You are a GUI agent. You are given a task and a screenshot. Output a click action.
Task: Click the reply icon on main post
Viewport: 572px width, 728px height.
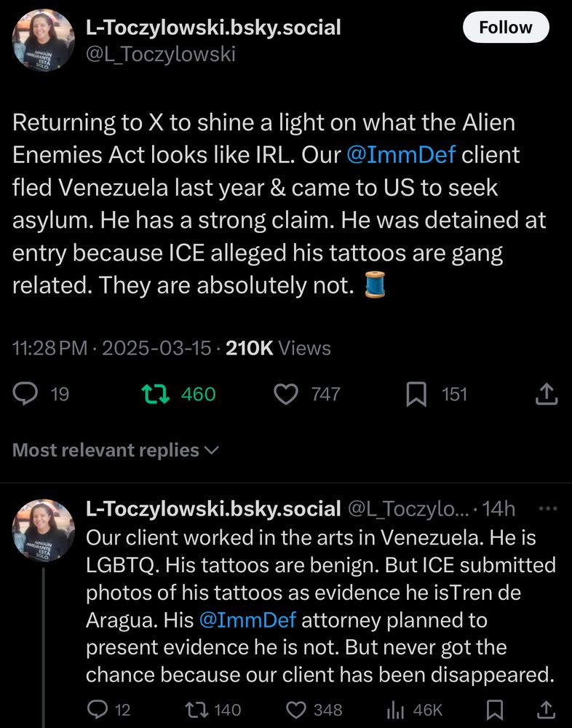click(x=26, y=394)
